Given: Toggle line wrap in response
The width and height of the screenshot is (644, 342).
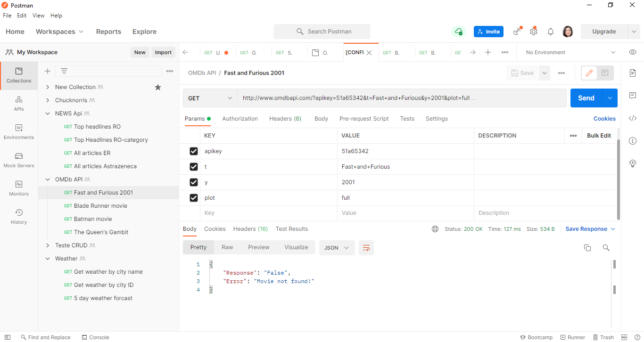Looking at the screenshot, I should pos(366,248).
